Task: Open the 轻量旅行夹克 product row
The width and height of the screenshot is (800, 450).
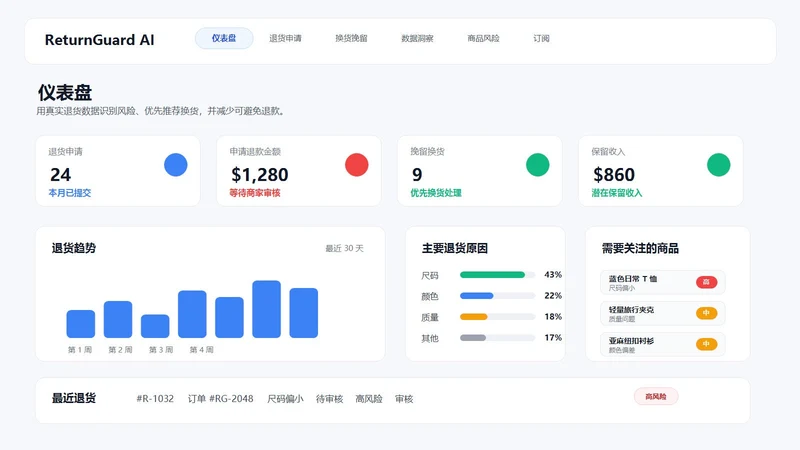Action: pyautogui.click(x=663, y=313)
